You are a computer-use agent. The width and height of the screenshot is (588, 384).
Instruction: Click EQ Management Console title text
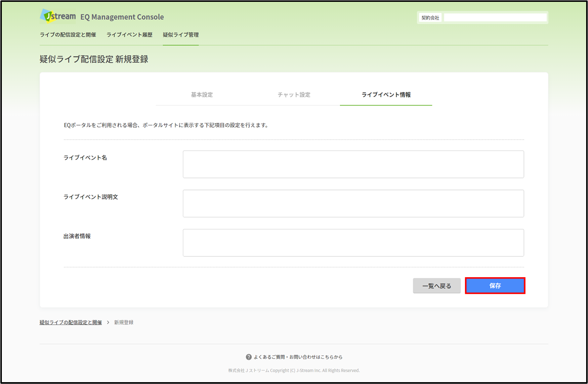tap(122, 17)
